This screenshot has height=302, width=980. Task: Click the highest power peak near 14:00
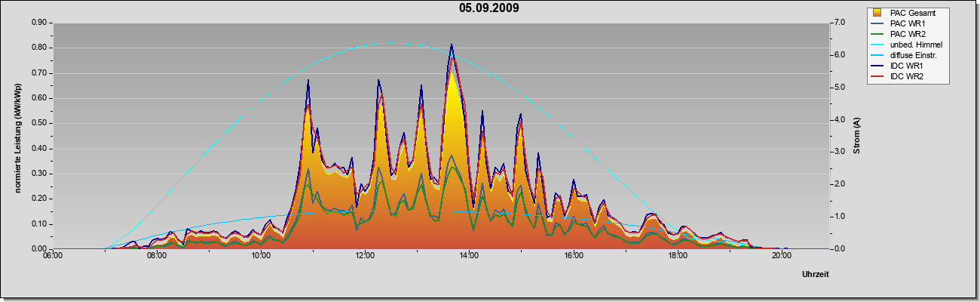pyautogui.click(x=452, y=45)
